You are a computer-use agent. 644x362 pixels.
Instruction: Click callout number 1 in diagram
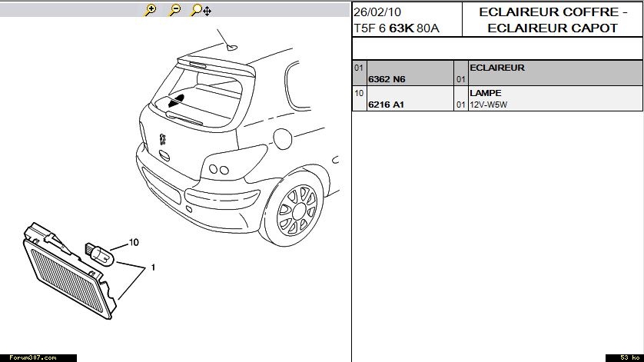(153, 267)
